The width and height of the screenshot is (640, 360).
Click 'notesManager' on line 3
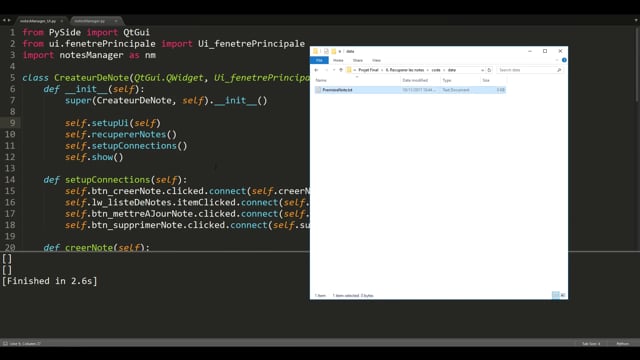[x=91, y=55]
